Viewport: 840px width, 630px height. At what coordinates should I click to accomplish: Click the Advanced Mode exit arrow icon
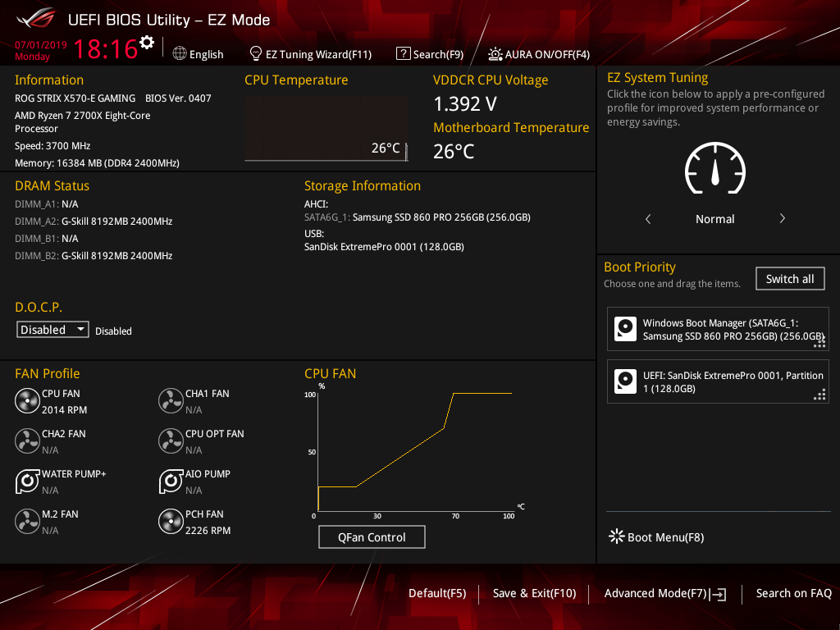pos(719,594)
